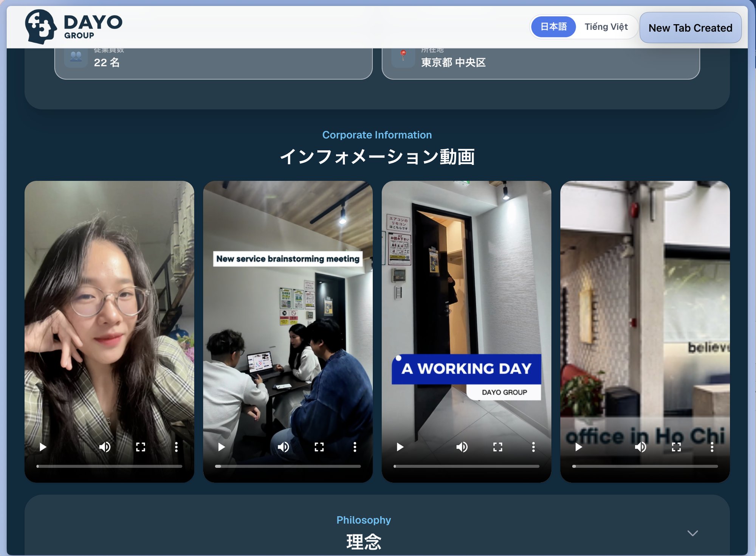Play the Ho Chi Minh office video

[x=578, y=447]
